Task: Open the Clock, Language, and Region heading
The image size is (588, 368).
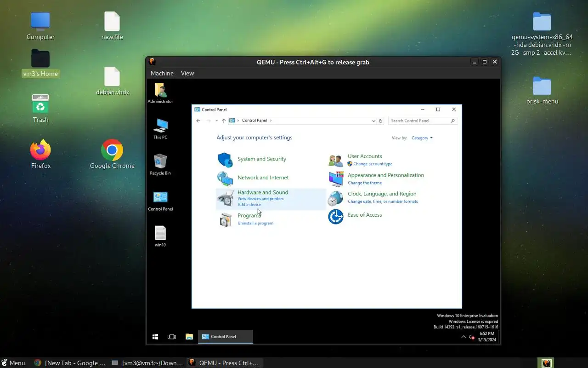Action: click(382, 194)
